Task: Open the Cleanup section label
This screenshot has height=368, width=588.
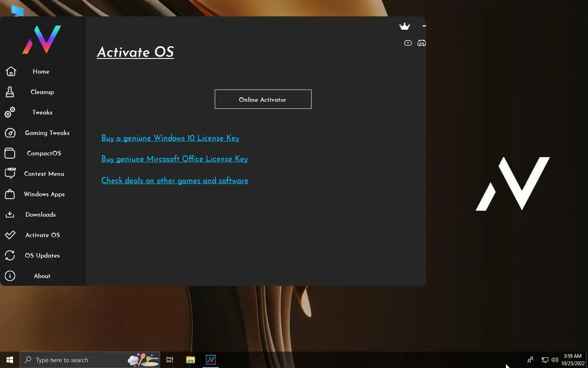Action: [x=42, y=92]
